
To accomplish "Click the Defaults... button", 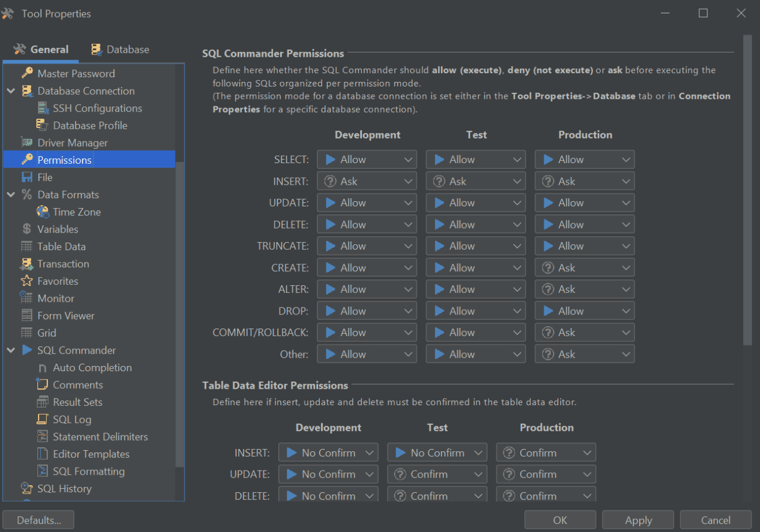I will pyautogui.click(x=39, y=520).
